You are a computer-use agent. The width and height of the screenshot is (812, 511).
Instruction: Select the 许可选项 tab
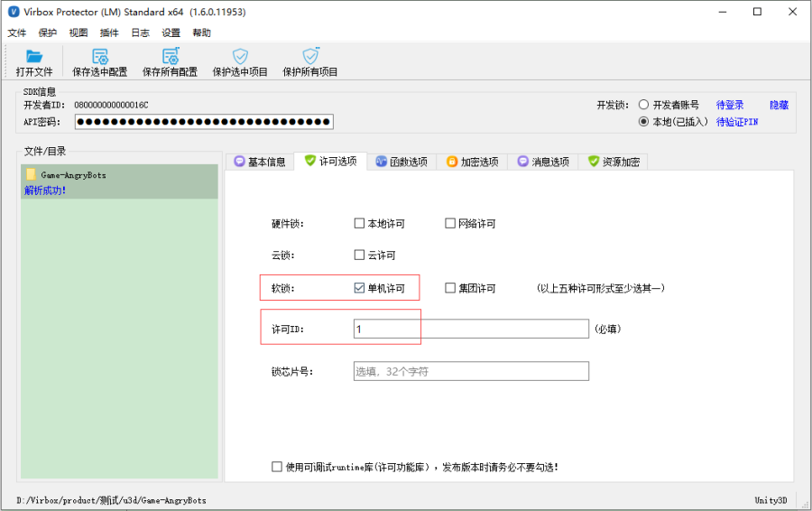click(x=331, y=162)
